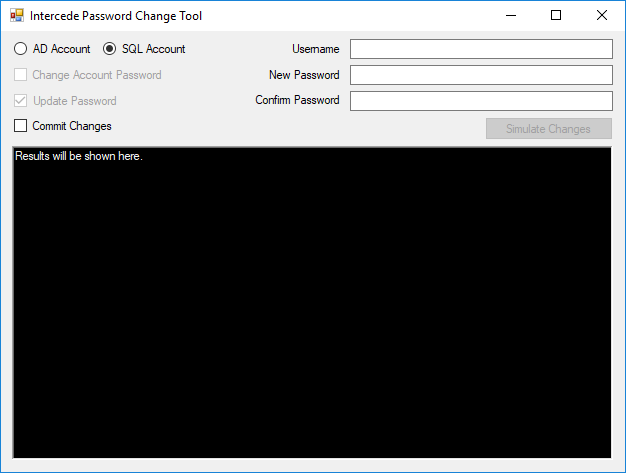The width and height of the screenshot is (626, 473).
Task: Click the Intercede app icon in title bar
Action: pyautogui.click(x=17, y=16)
